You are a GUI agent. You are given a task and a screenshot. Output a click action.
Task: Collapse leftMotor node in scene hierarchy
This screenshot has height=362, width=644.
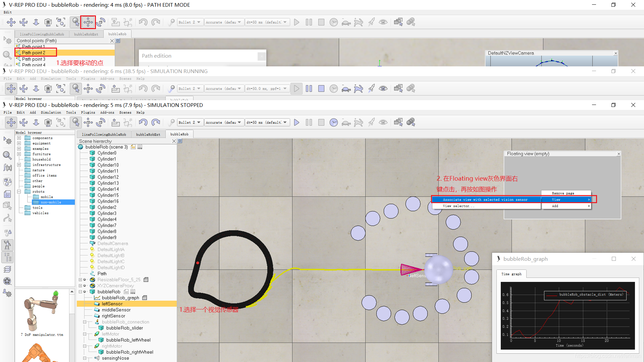tap(85, 334)
